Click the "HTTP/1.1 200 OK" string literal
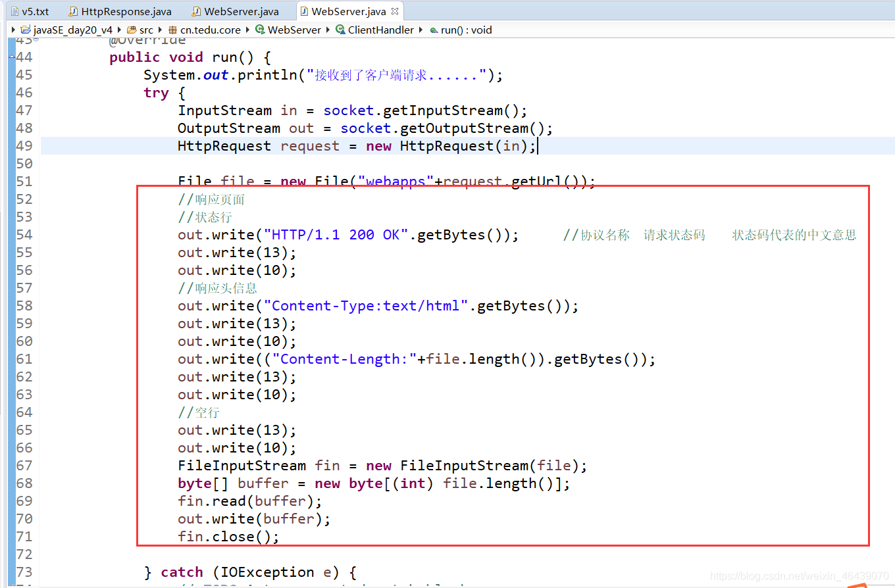 pyautogui.click(x=336, y=235)
